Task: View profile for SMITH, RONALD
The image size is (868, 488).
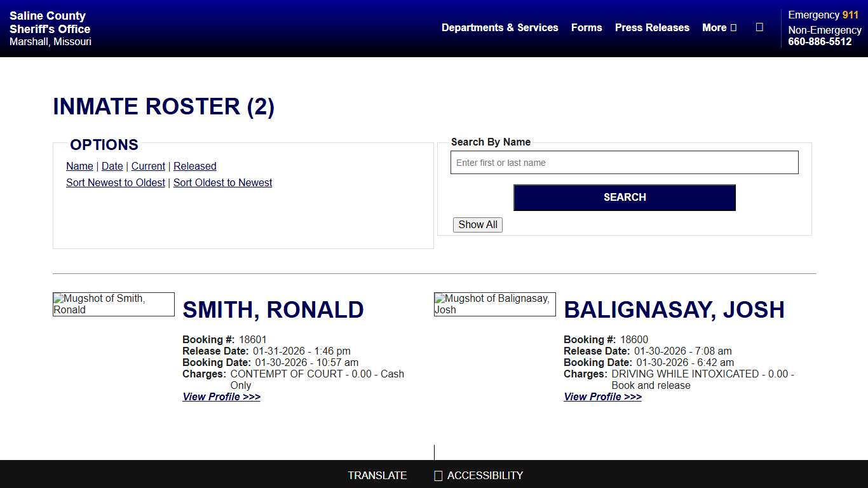Action: pyautogui.click(x=221, y=396)
